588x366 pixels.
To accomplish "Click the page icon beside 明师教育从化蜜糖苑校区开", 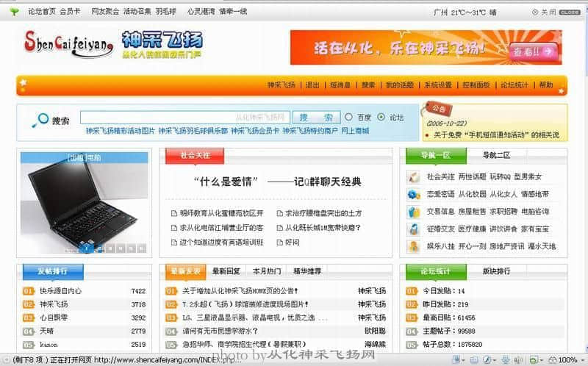I will pos(174,213).
